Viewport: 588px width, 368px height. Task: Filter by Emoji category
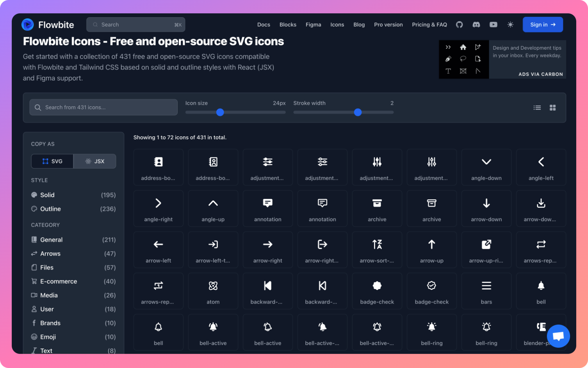(x=73, y=337)
